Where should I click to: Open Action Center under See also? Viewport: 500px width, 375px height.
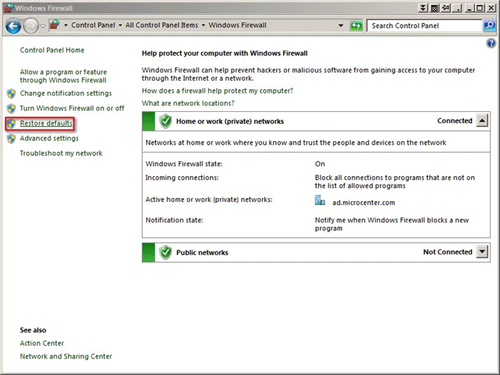coord(42,343)
